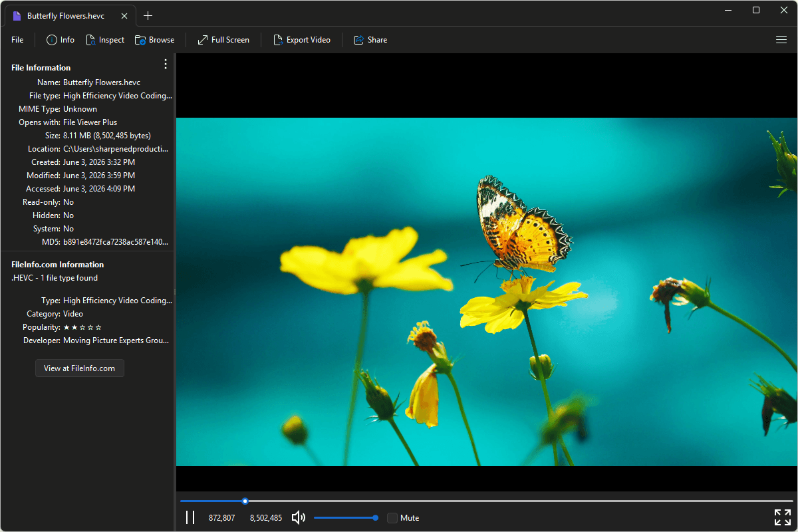This screenshot has width=798, height=532.
Task: Click the volume speaker icon
Action: pyautogui.click(x=299, y=517)
